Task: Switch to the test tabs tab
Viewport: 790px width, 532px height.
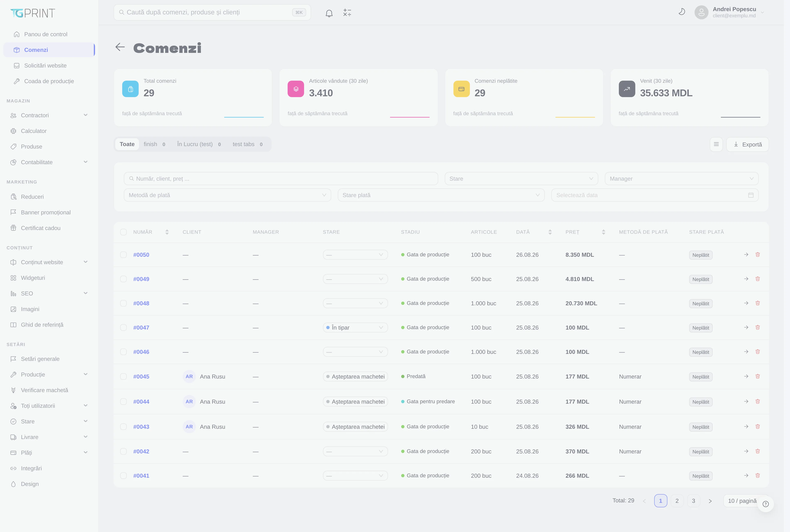Action: [x=248, y=144]
